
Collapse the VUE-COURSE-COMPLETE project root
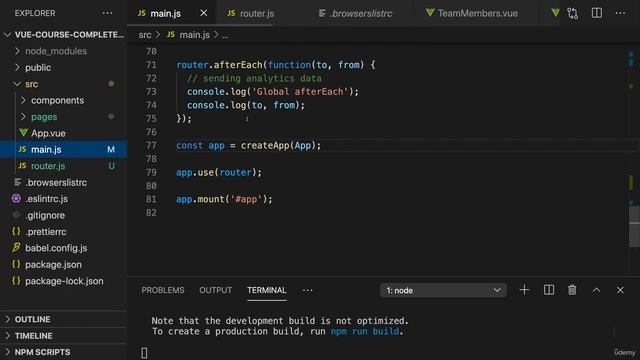click(x=64, y=35)
